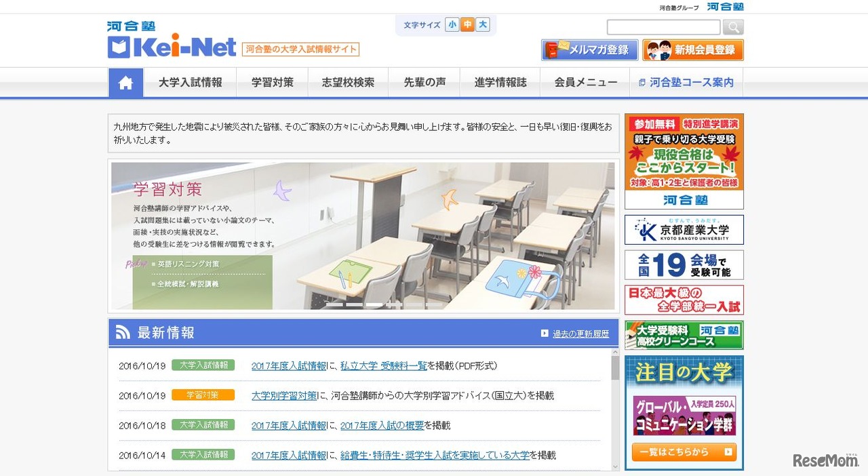Open the 会員メニュー menu

(585, 83)
